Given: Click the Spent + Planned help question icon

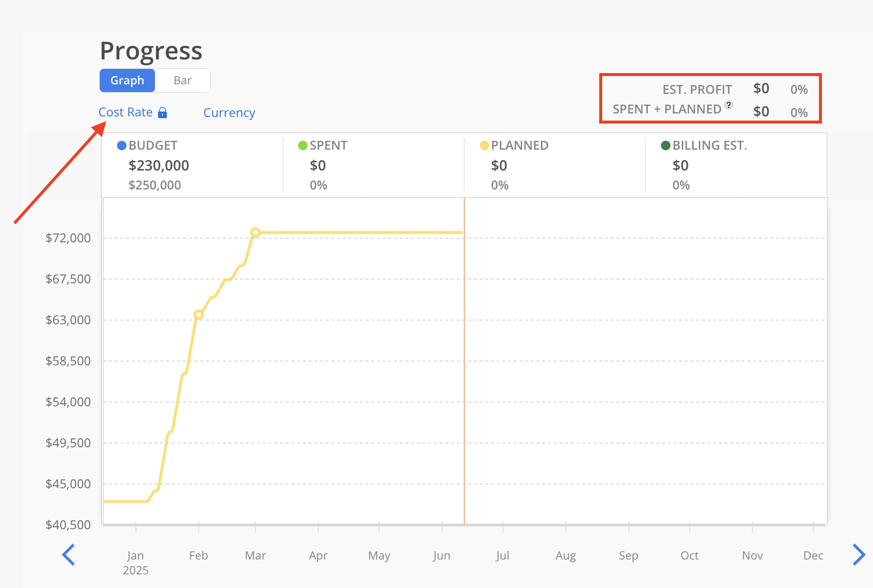Looking at the screenshot, I should 729,105.
